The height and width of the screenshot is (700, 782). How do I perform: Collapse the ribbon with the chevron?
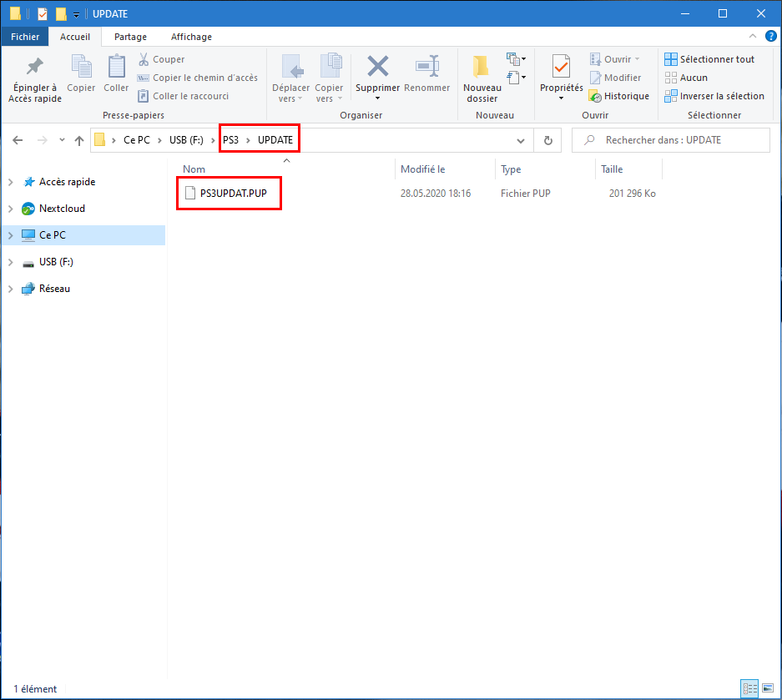click(x=753, y=36)
